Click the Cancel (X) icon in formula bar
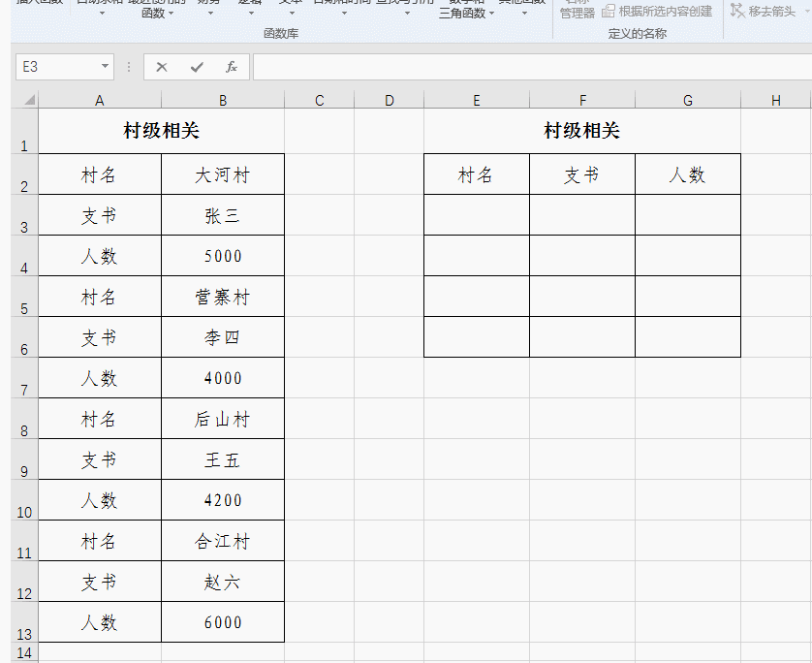The height and width of the screenshot is (663, 812). (x=161, y=68)
